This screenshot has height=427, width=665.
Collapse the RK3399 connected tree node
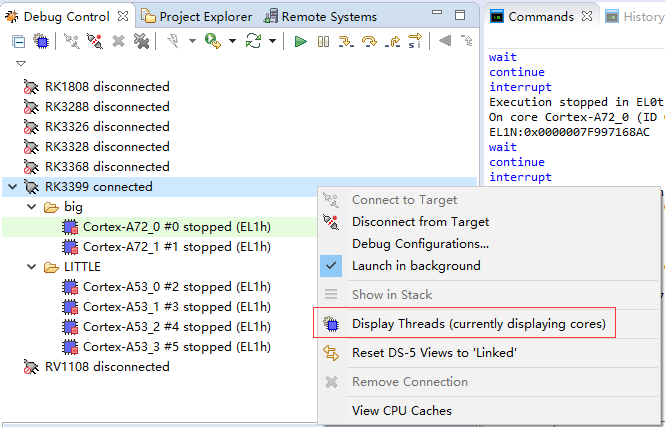(13, 187)
